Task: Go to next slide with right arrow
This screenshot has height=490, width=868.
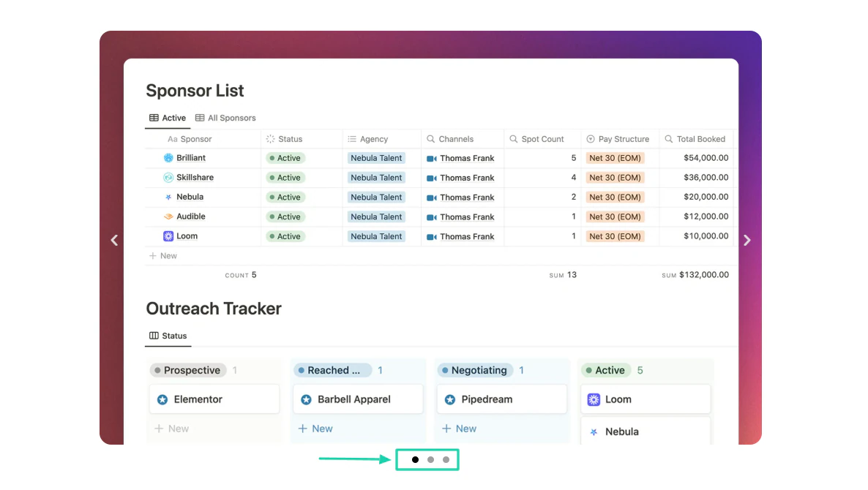Action: click(747, 240)
